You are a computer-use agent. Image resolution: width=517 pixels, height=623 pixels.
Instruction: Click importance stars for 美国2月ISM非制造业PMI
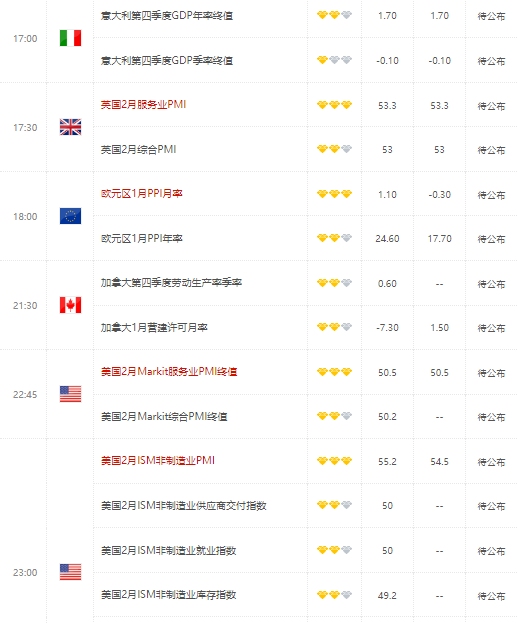pos(334,461)
